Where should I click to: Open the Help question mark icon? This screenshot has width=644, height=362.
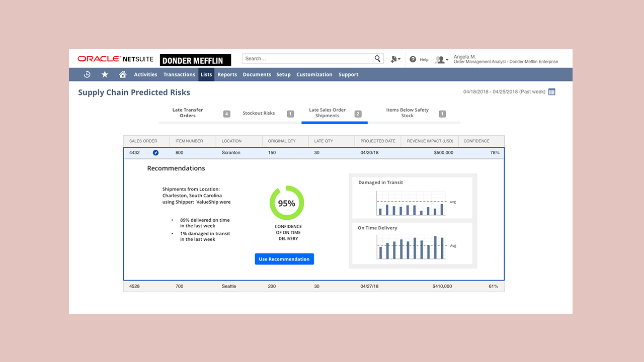tap(413, 59)
